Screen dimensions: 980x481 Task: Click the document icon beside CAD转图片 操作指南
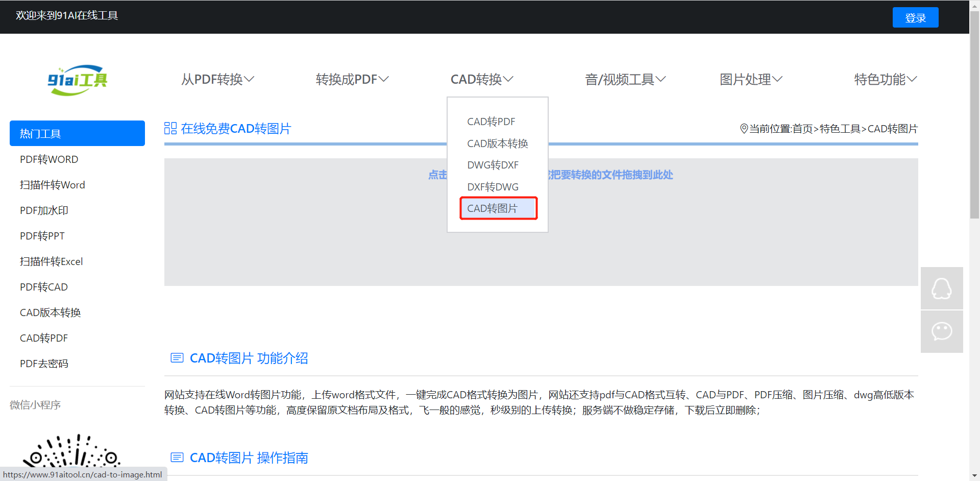(177, 458)
